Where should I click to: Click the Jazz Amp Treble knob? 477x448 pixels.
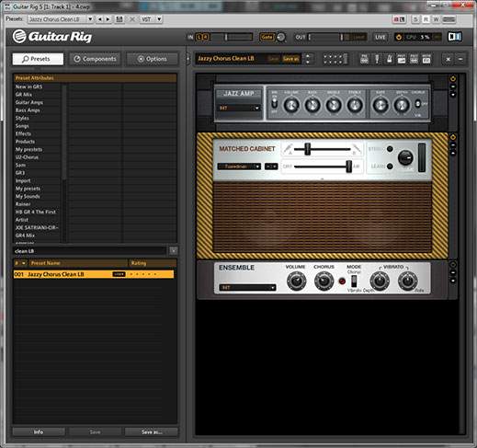(x=355, y=105)
